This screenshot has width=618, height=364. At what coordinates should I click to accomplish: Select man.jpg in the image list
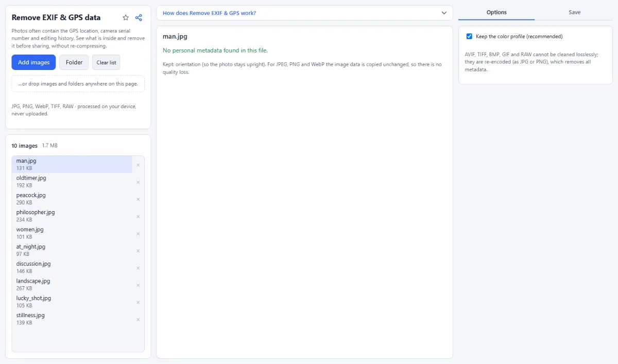[72, 164]
